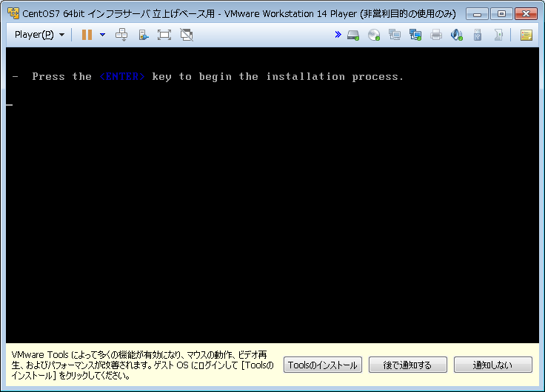Screen dimensions: 545x392
Task: Click the greyed-out network adapter icon
Action: 395,35
